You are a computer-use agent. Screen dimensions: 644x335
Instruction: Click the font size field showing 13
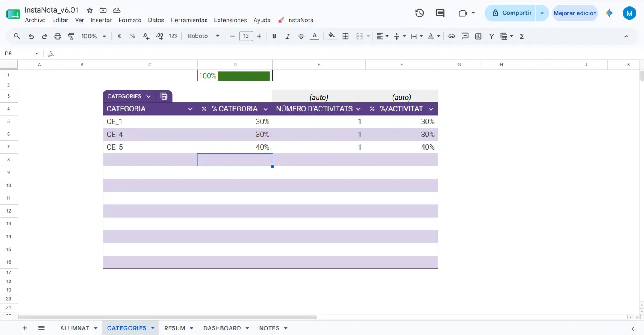coord(246,36)
